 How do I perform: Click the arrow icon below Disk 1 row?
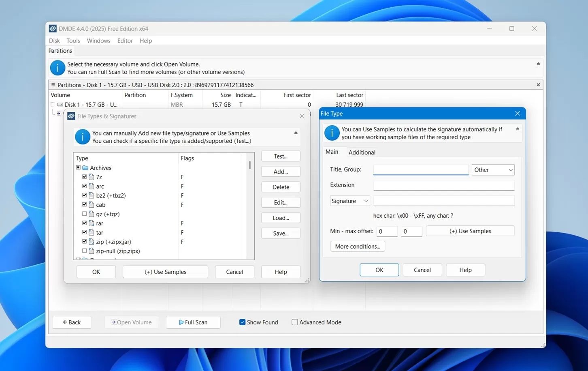pyautogui.click(x=59, y=113)
